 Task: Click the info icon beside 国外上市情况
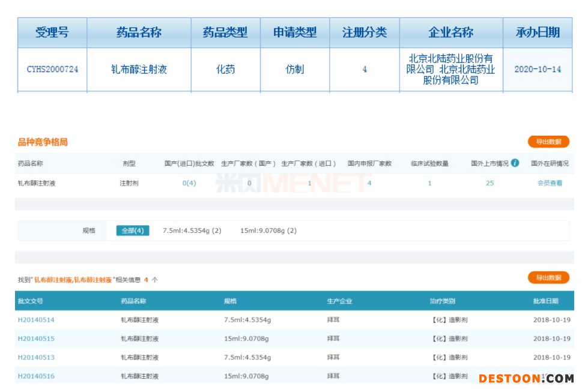click(515, 163)
